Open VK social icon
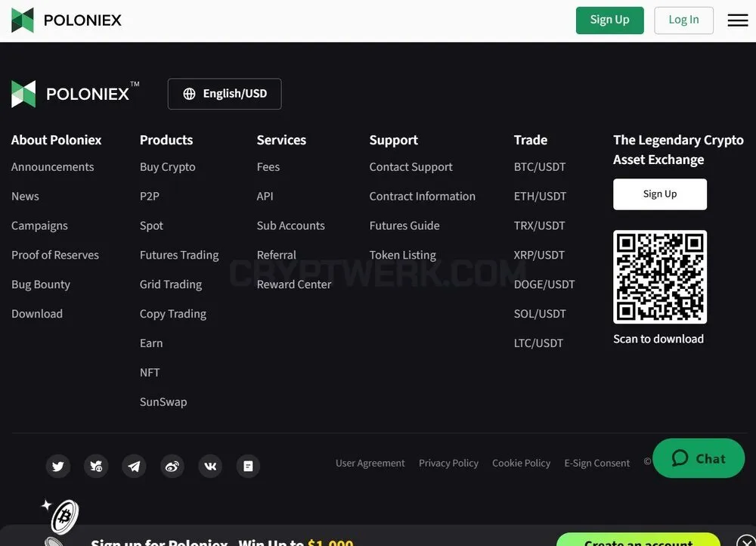The width and height of the screenshot is (756, 546). pyautogui.click(x=210, y=466)
